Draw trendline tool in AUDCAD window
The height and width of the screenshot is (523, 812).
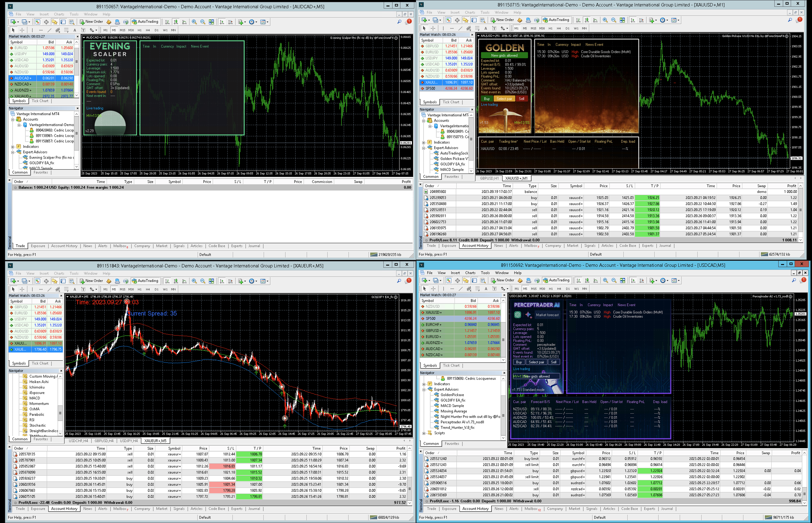pos(49,30)
